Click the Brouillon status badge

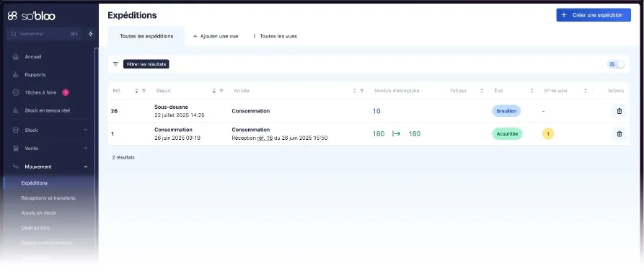click(x=506, y=111)
